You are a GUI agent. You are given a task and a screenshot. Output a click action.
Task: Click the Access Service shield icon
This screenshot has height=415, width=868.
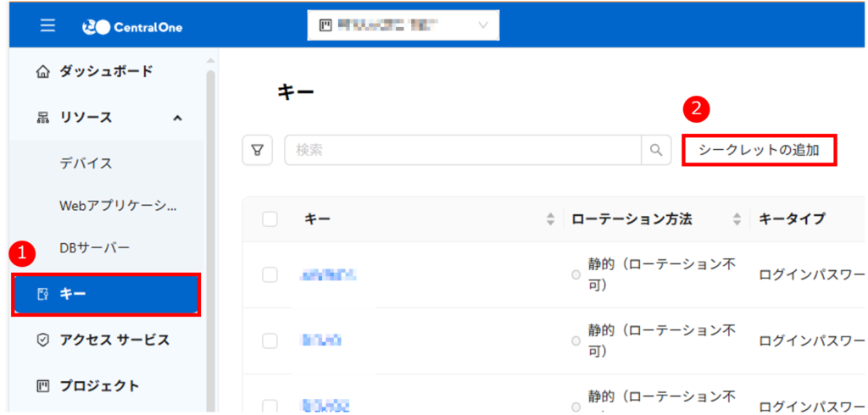pyautogui.click(x=44, y=340)
